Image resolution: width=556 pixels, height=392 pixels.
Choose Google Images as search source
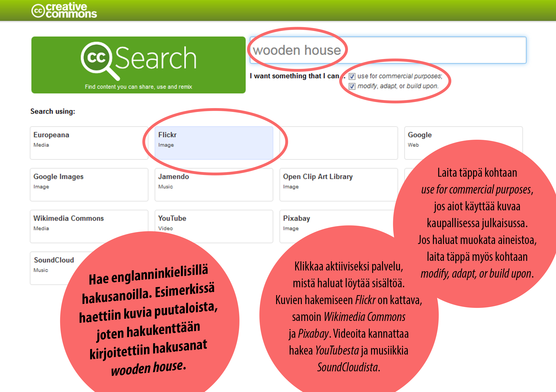89,185
